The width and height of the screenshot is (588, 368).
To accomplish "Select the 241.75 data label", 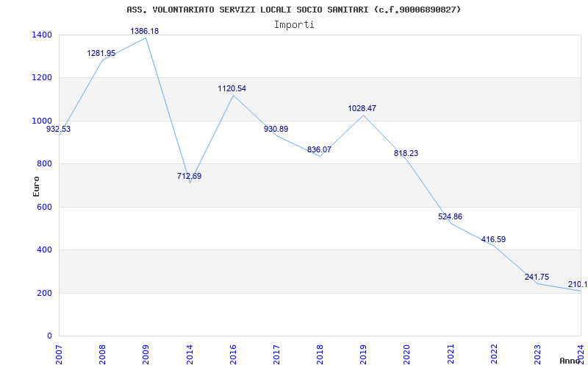I will (x=537, y=277).
